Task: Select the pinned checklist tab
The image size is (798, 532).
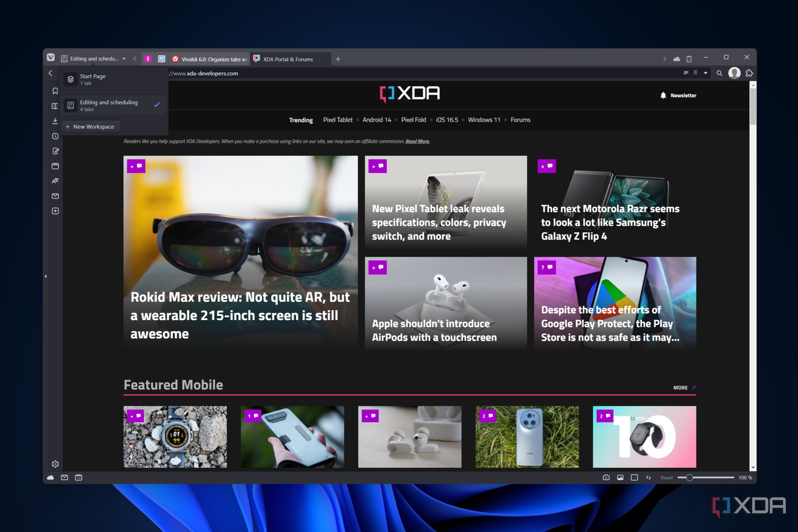Action: (x=161, y=59)
